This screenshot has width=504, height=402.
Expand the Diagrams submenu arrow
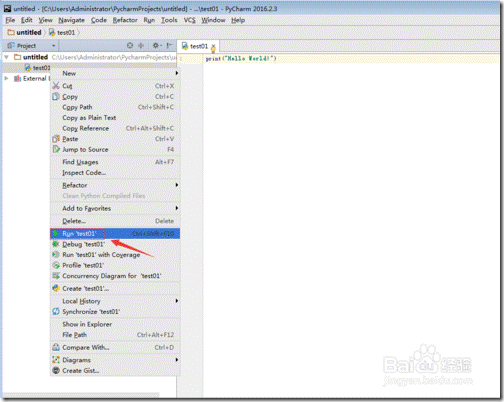(177, 360)
